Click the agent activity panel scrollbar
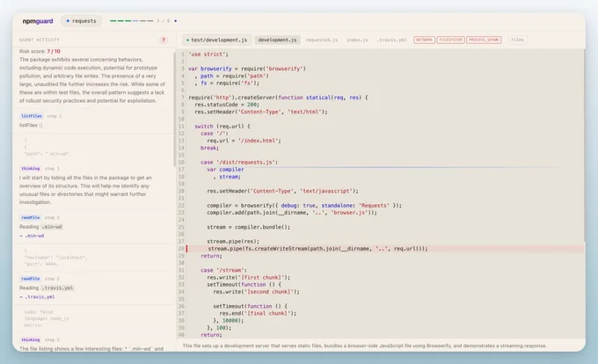Image resolution: width=598 pixels, height=364 pixels. coord(174,110)
